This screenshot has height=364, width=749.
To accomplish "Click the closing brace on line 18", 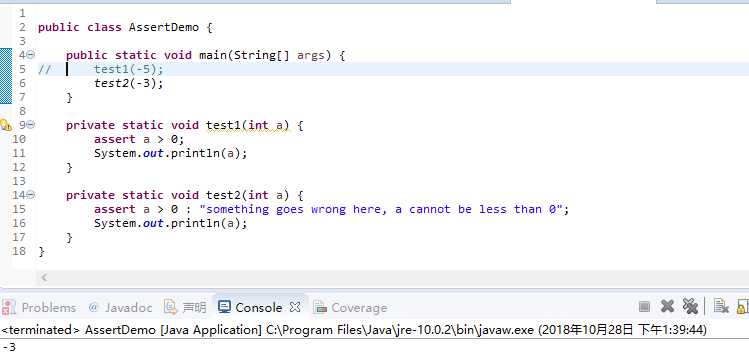I will 41,252.
